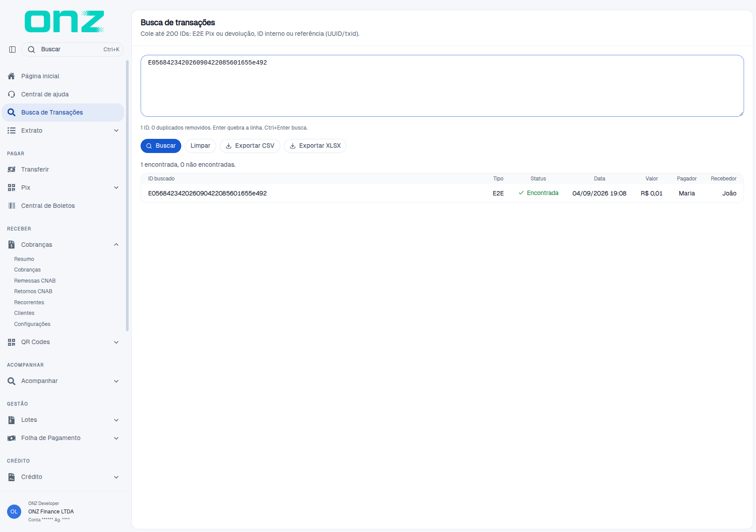Collapse the Cobranças section chevron

[x=116, y=245]
